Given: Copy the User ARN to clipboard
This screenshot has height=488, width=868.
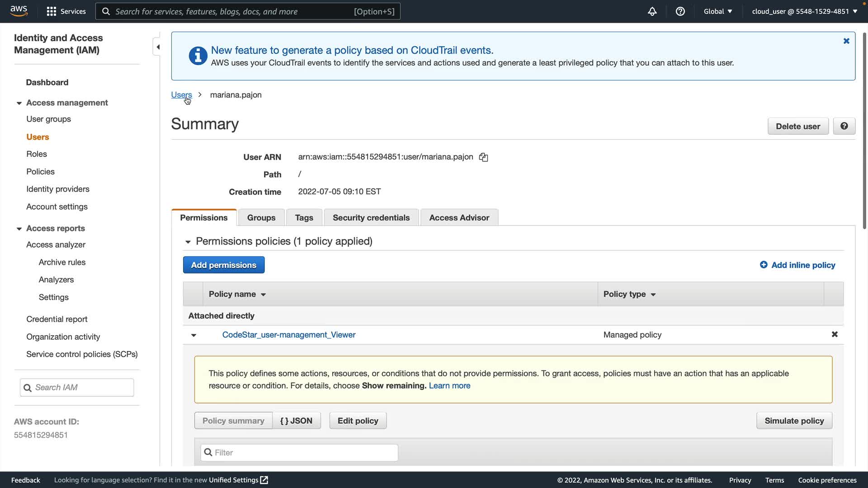Looking at the screenshot, I should click(x=483, y=157).
